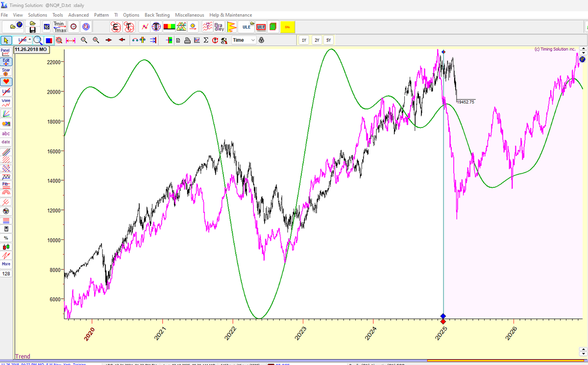Open the Time dropdown

pyautogui.click(x=244, y=40)
